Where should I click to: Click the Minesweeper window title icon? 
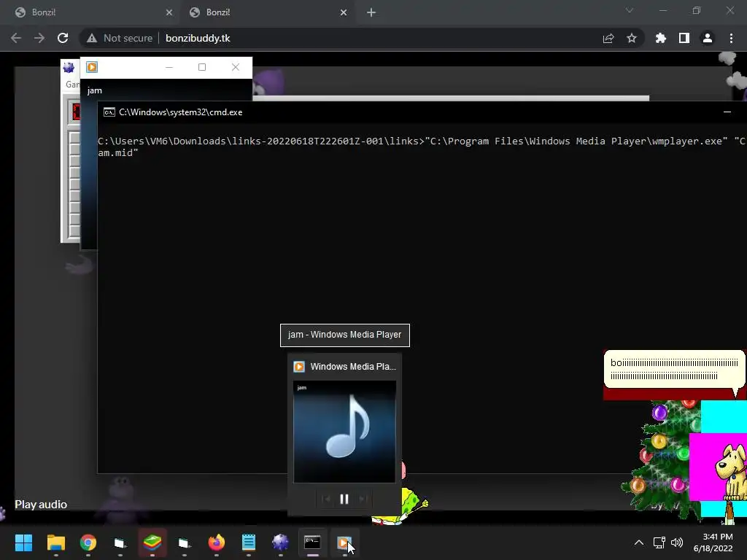[x=69, y=67]
